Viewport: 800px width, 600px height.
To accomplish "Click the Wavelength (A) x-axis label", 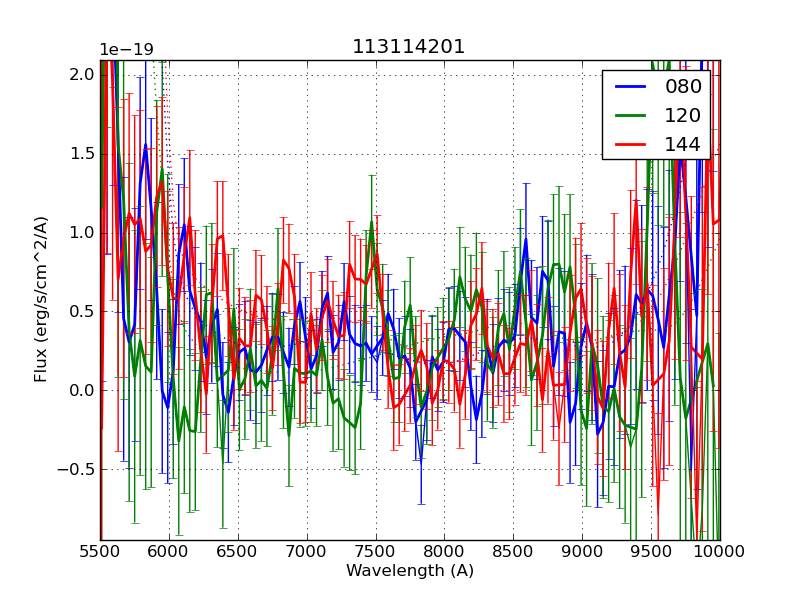I will pyautogui.click(x=410, y=571).
